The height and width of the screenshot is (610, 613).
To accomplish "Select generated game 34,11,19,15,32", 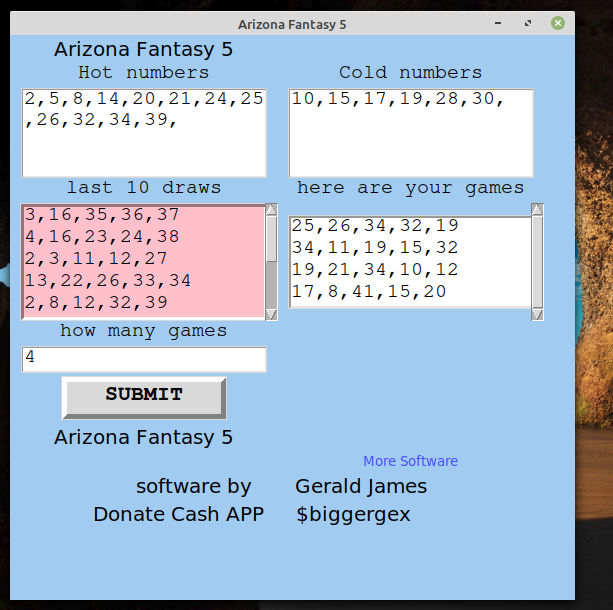I will point(375,248).
